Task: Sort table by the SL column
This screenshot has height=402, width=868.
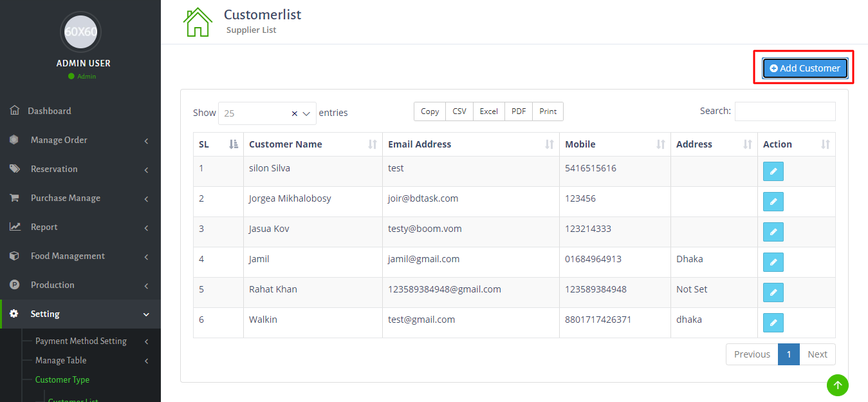Action: (x=218, y=144)
